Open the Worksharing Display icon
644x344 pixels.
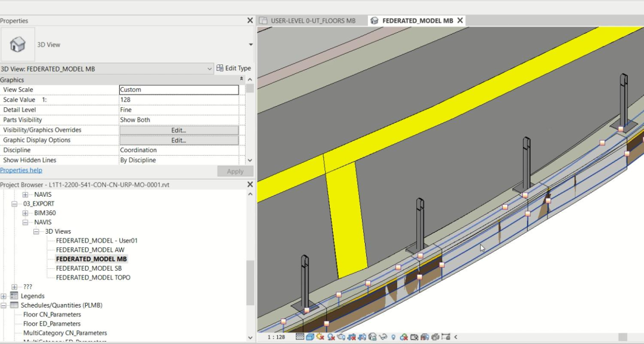click(404, 337)
